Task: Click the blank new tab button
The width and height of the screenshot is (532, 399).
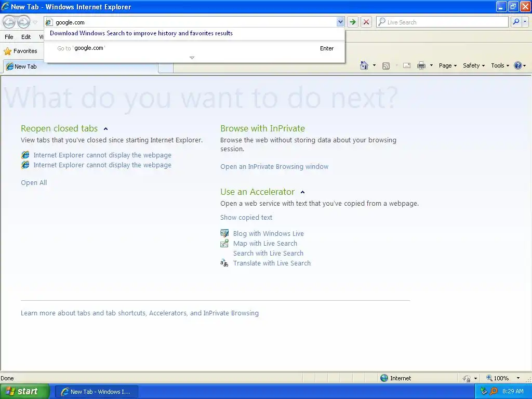Action: pos(166,68)
